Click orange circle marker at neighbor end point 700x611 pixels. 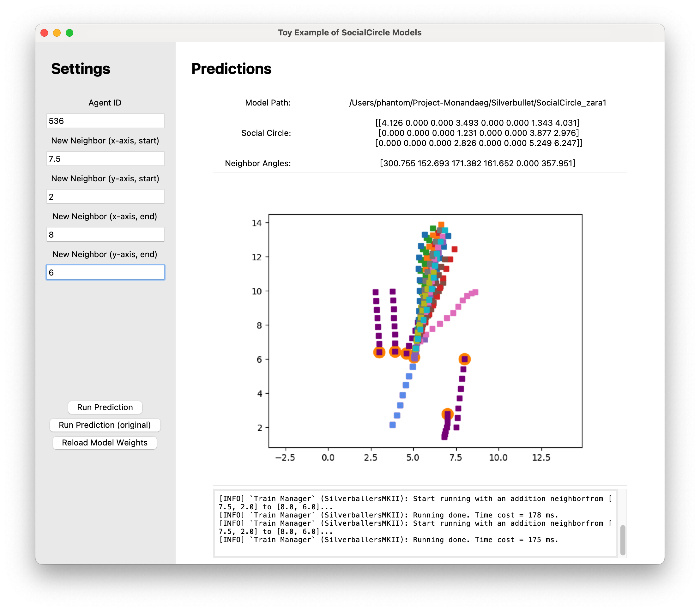(464, 359)
